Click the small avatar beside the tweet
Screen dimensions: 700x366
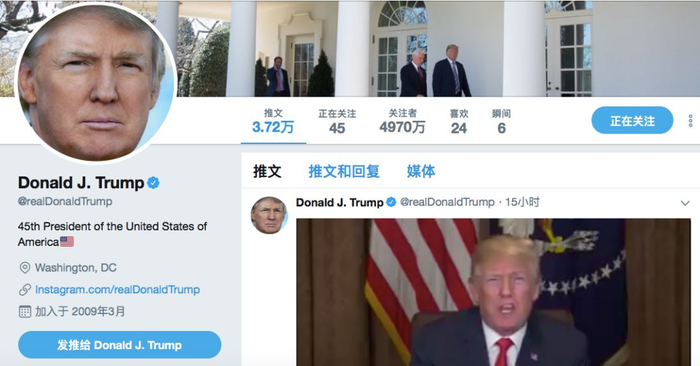[x=269, y=216]
